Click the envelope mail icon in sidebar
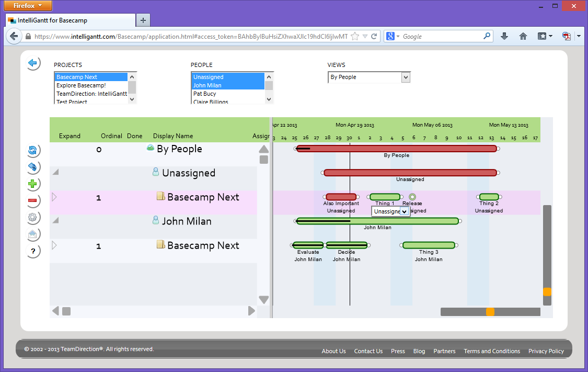The height and width of the screenshot is (372, 588). (32, 234)
